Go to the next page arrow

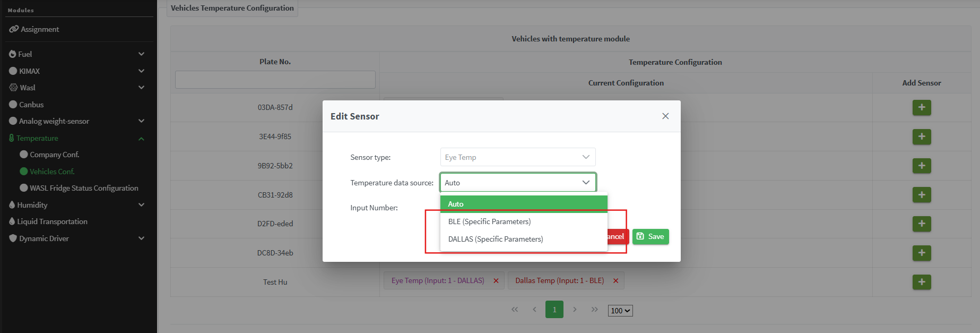575,309
